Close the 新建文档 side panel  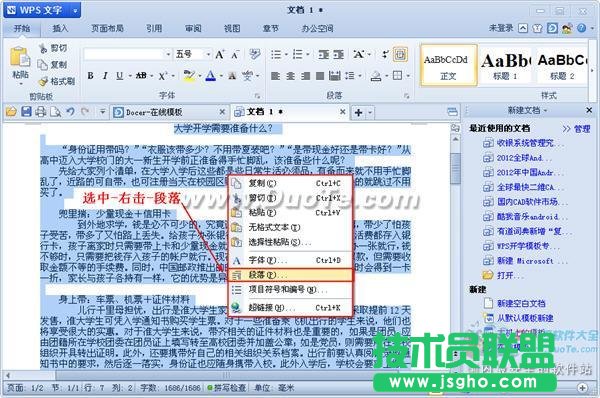click(589, 111)
